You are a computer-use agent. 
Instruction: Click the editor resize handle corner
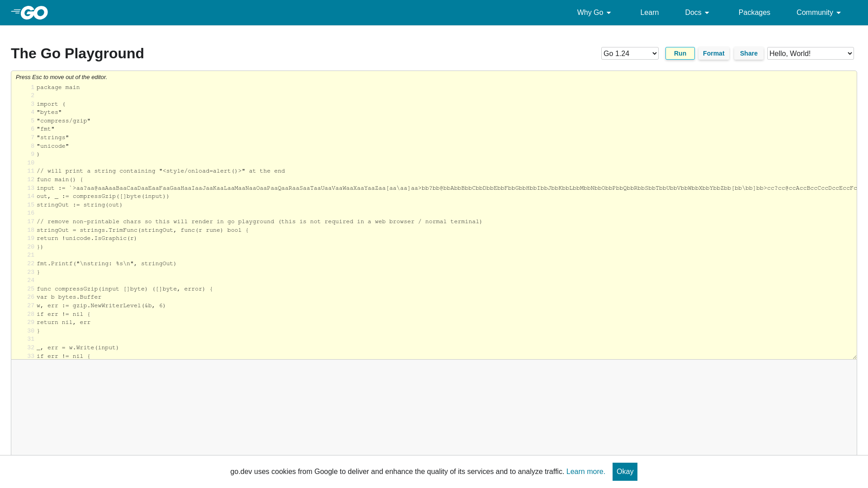(854, 357)
